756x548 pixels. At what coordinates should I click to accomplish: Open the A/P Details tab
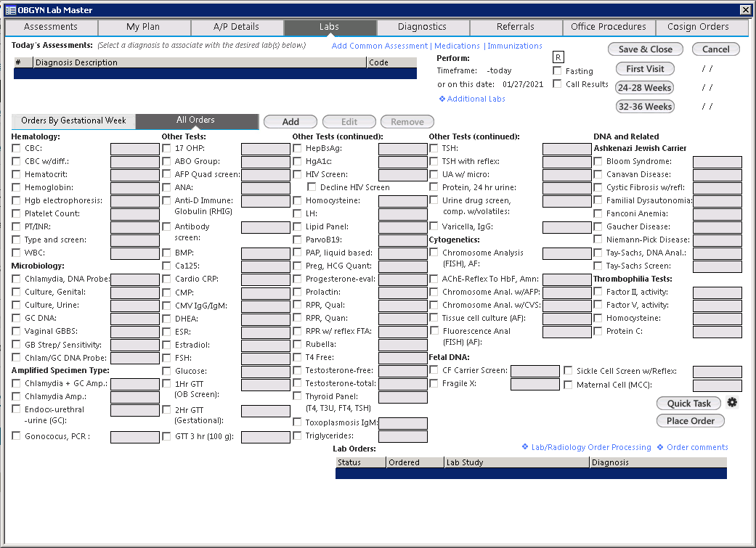click(x=236, y=27)
